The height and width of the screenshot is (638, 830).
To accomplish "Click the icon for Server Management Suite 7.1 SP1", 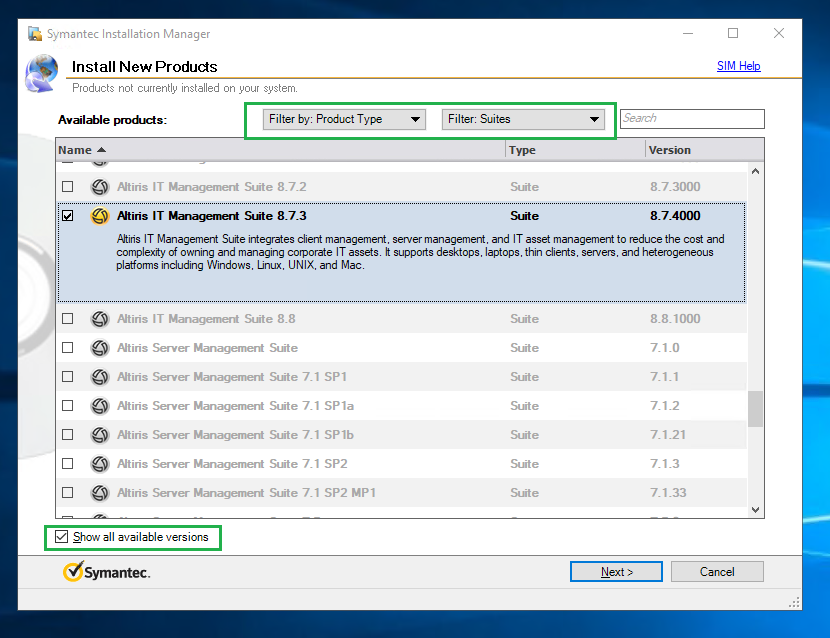I will click(100, 377).
